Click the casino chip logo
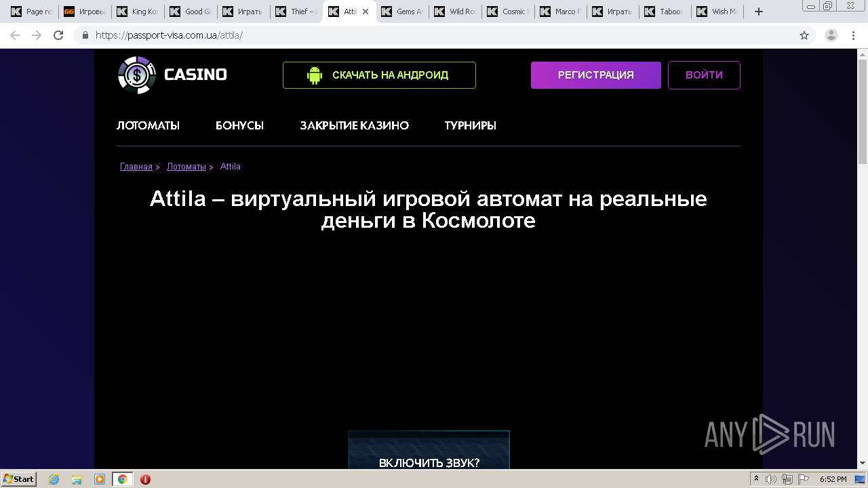The width and height of the screenshot is (868, 488). tap(137, 75)
